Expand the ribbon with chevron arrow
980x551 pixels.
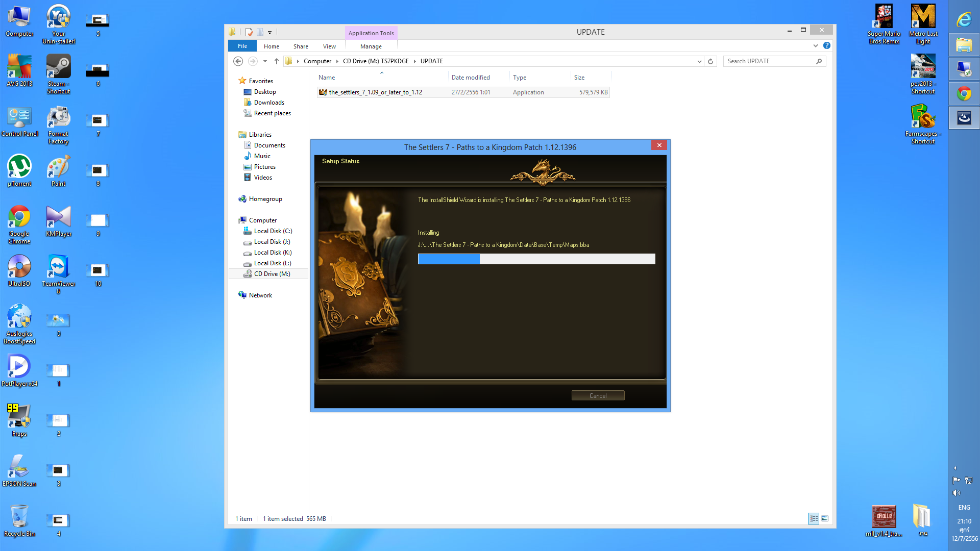coord(816,46)
